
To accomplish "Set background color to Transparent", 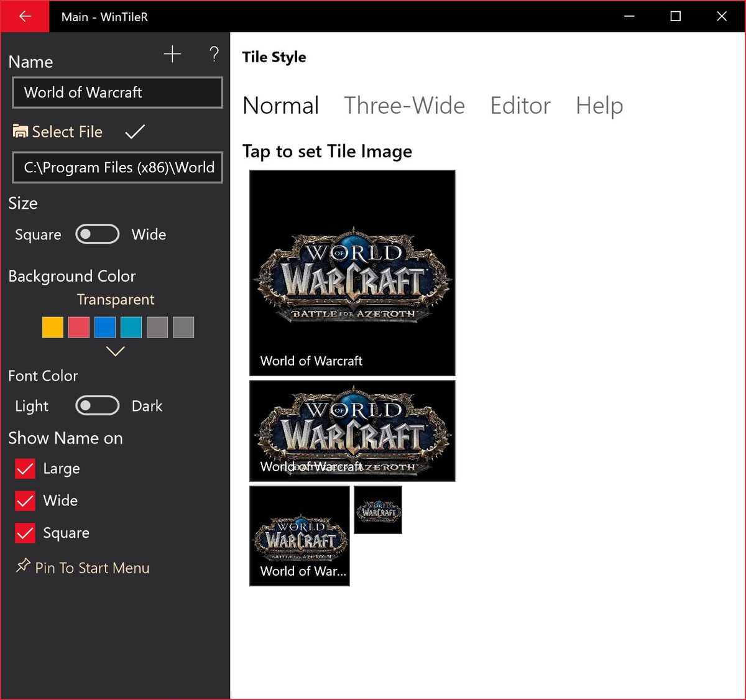I will pyautogui.click(x=115, y=299).
